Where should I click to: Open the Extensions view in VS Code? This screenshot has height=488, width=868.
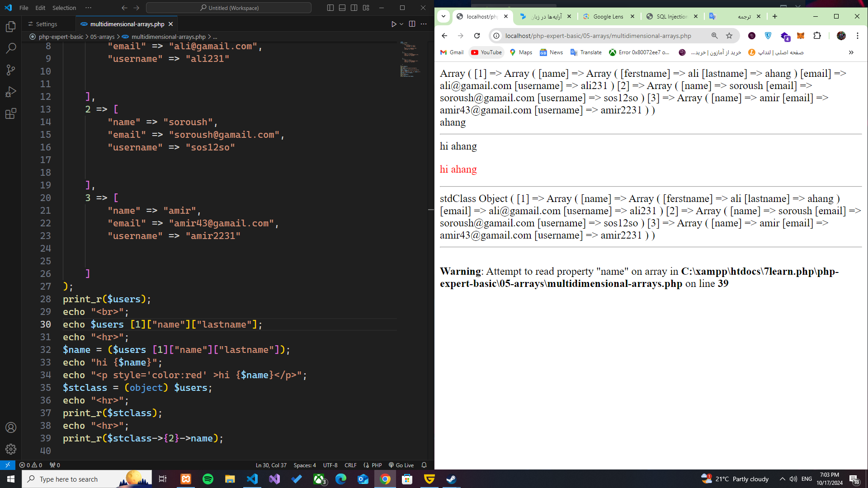(x=11, y=113)
